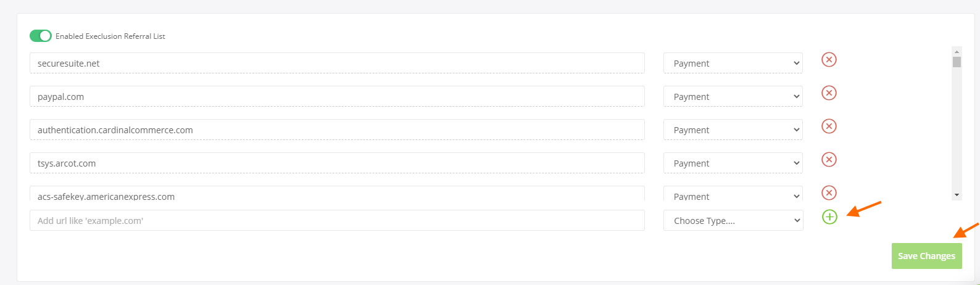Delete the tsys.arcot.com entry
The width and height of the screenshot is (980, 285).
[829, 160]
